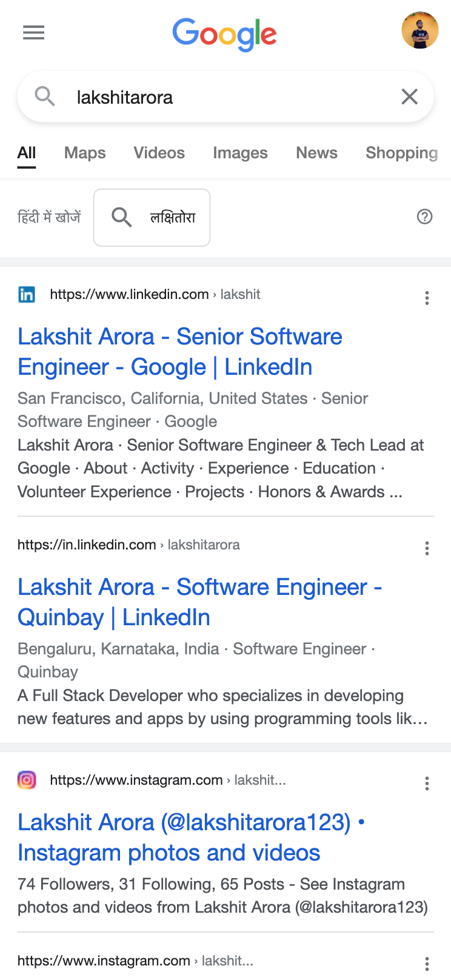Open the Quinbay software engineer LinkedIn result

pos(199,602)
